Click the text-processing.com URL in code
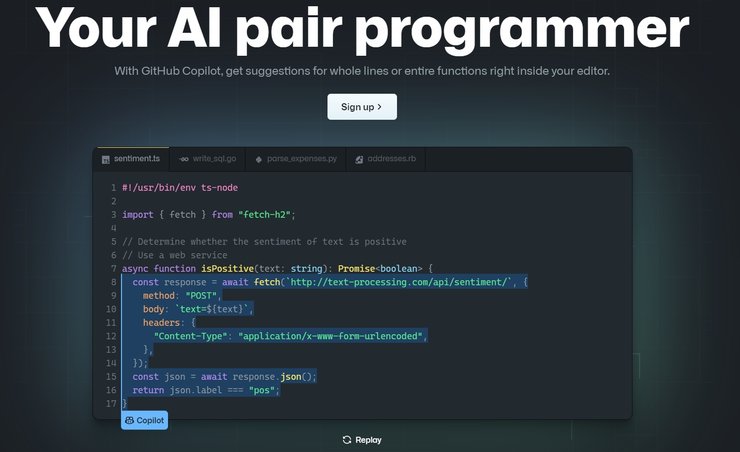 pyautogui.click(x=399, y=282)
